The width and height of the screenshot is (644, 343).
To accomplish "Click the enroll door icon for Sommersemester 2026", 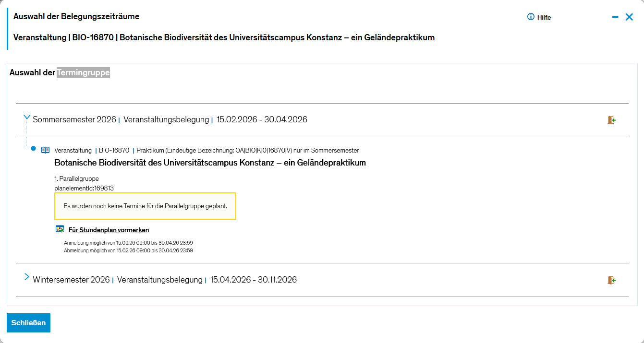I will click(611, 120).
